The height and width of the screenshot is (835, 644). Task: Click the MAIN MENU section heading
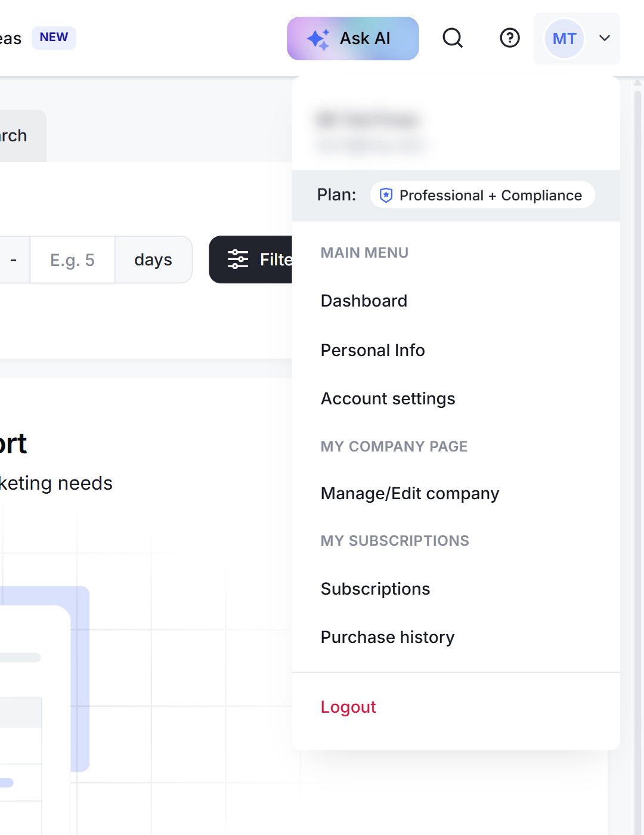click(x=364, y=253)
